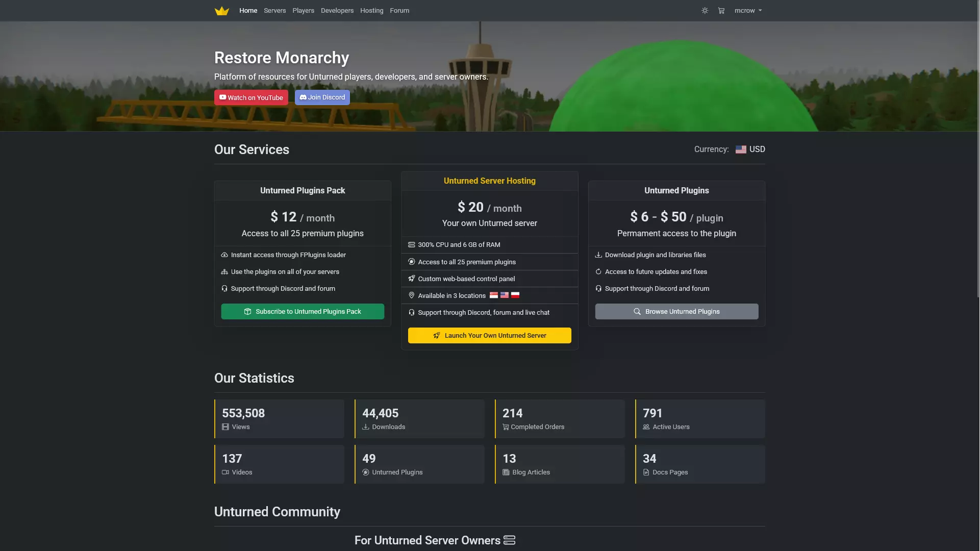
Task: Toggle light theme with sun icon
Action: (x=705, y=11)
